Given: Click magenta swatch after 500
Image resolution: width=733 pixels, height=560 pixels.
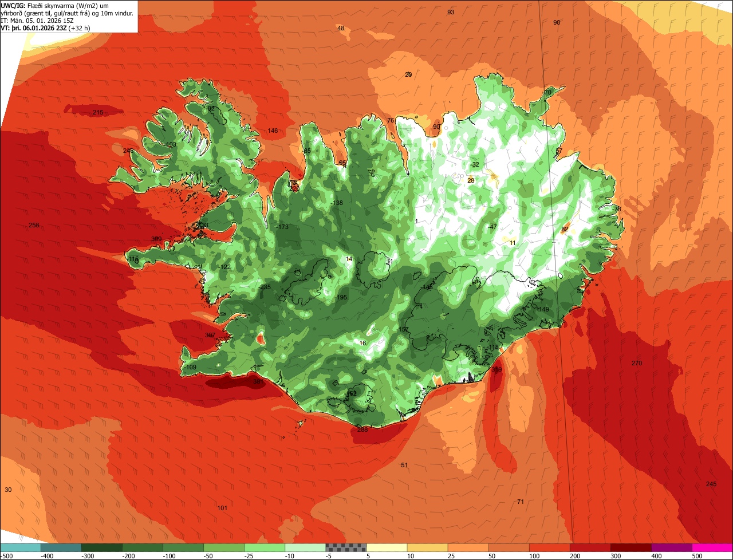Looking at the screenshot, I should click(712, 547).
